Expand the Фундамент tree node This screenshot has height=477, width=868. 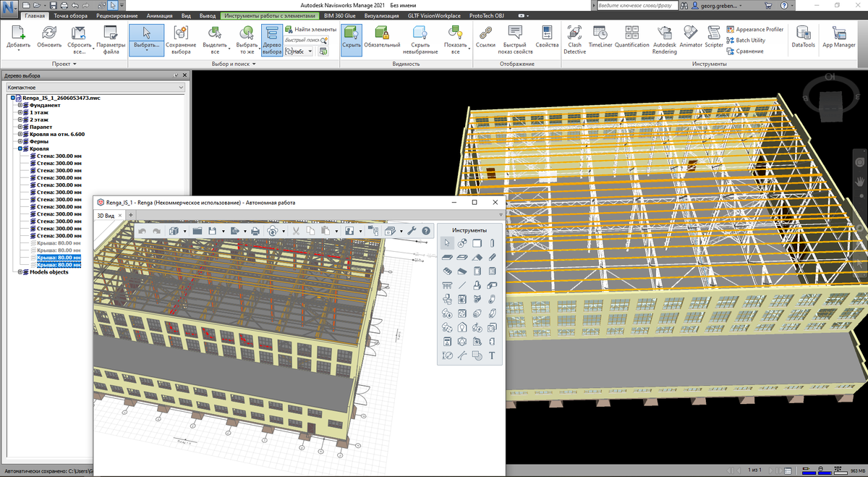click(x=20, y=105)
